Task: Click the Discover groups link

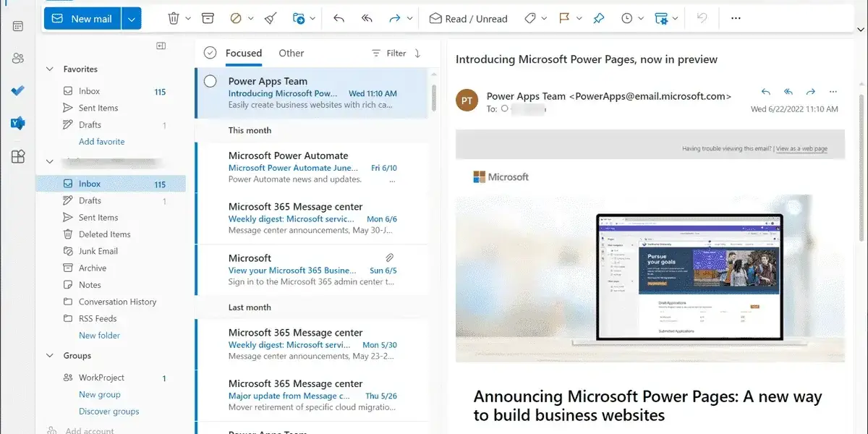Action: point(109,412)
